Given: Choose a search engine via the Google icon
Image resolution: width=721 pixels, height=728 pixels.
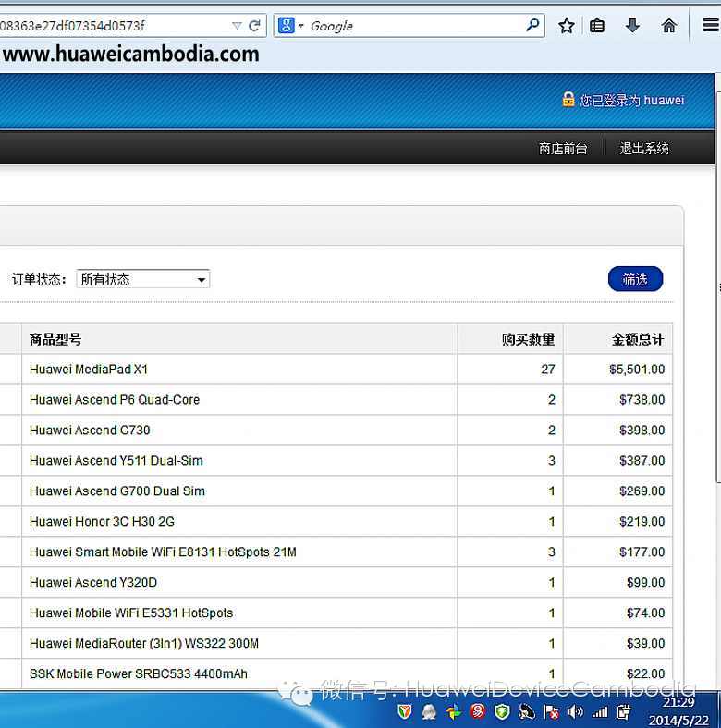Looking at the screenshot, I should click(287, 26).
